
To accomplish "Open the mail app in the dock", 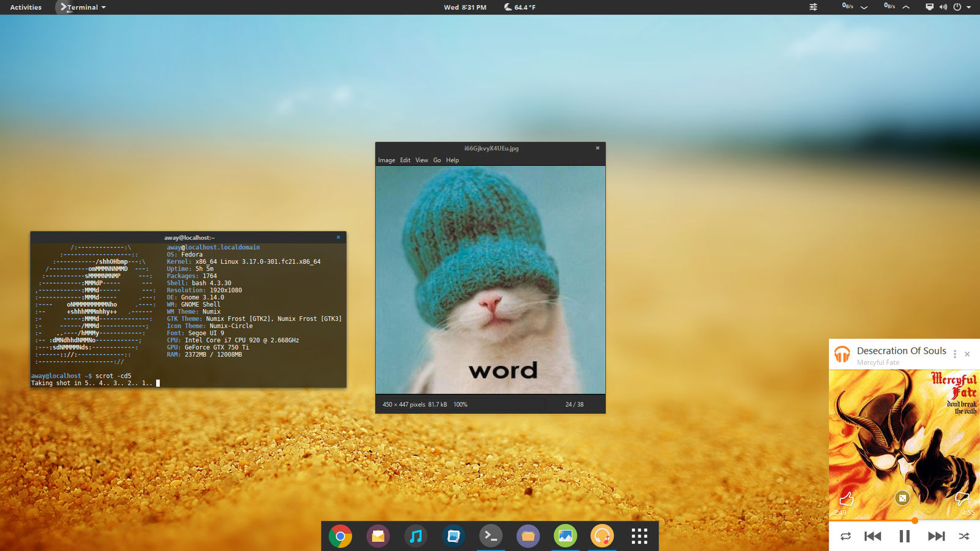I will click(x=378, y=536).
